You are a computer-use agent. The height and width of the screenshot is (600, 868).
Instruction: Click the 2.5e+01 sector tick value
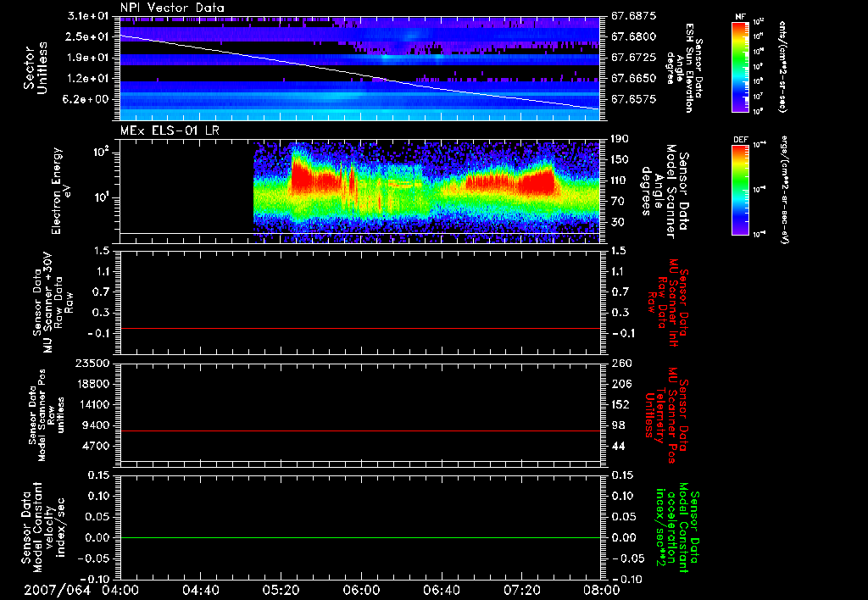tap(87, 36)
